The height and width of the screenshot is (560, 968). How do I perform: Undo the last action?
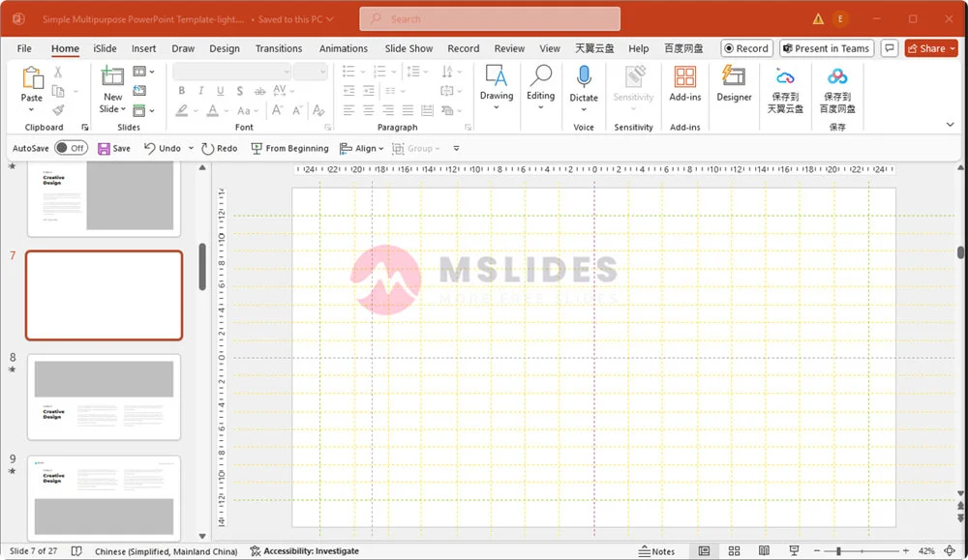pos(163,149)
